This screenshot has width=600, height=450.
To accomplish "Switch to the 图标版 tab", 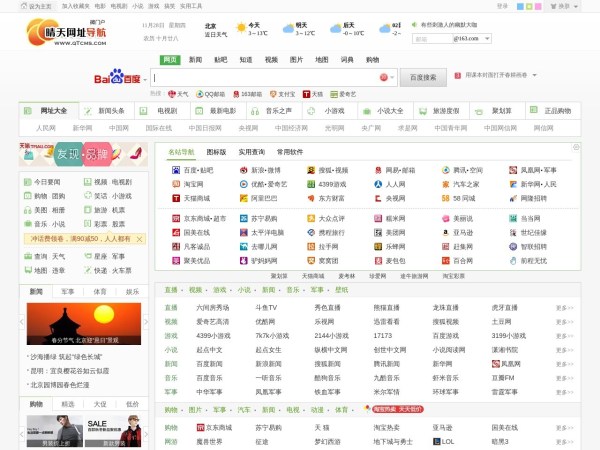I will tap(216, 151).
